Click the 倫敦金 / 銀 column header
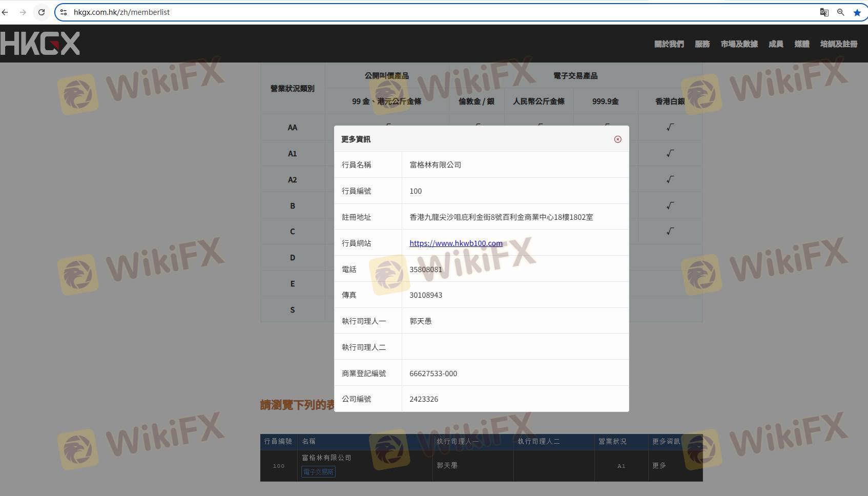The width and height of the screenshot is (868, 496). [477, 101]
